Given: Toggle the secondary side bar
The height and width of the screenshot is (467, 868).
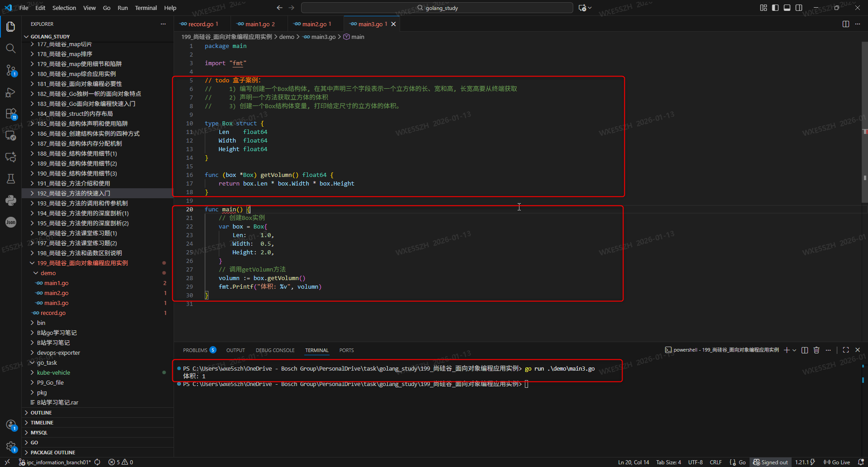Looking at the screenshot, I should tap(799, 8).
